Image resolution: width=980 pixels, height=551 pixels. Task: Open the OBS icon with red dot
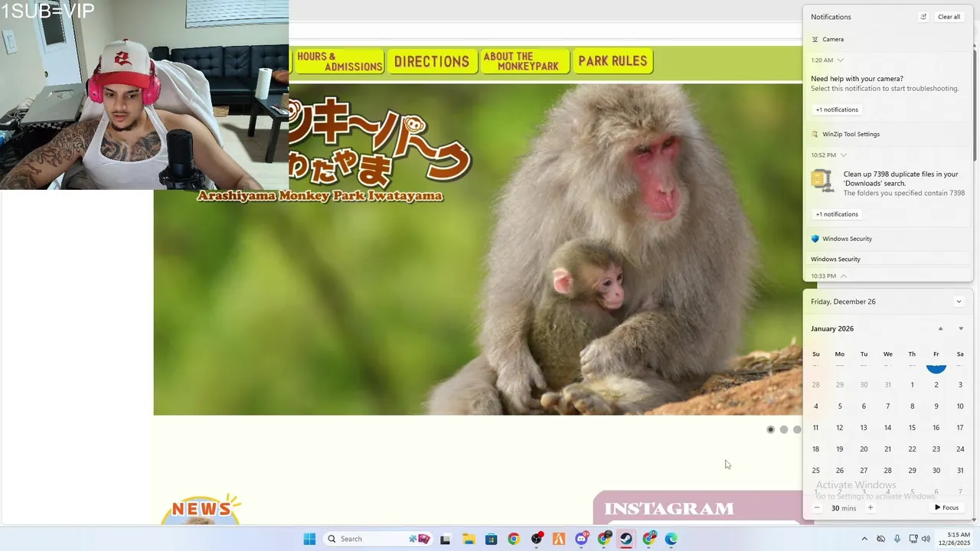(x=537, y=539)
